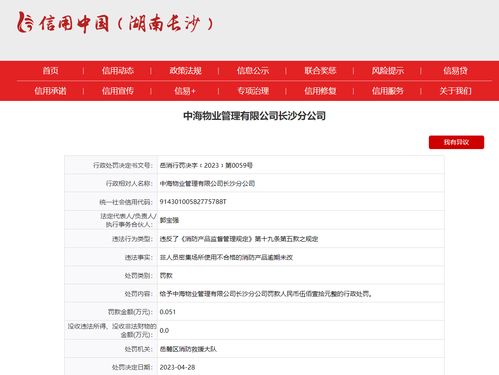Select 信用服务 in navigation
Screen dimensions: 499x375
click(x=388, y=91)
